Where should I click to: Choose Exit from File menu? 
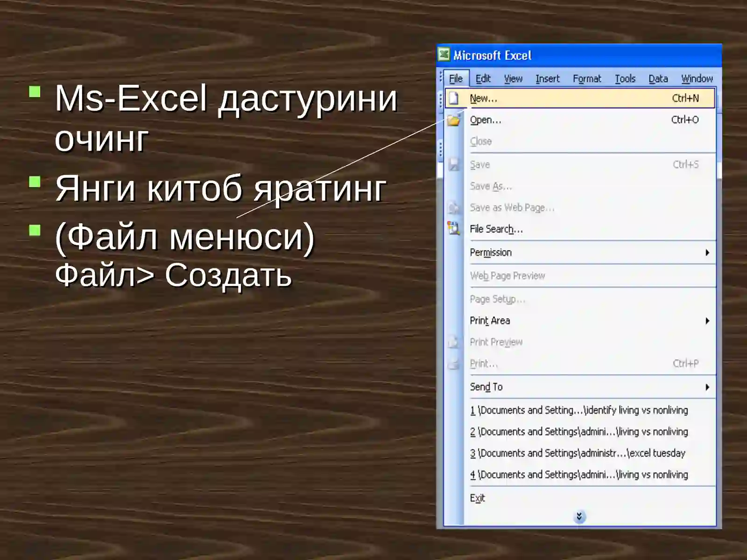click(580, 498)
